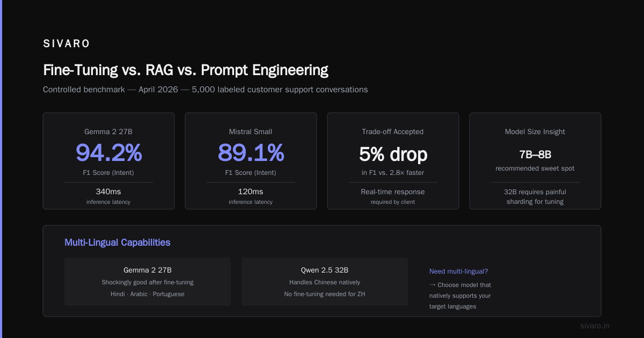Open the Trade-off Accepted card
The width and height of the screenshot is (644, 338).
coord(393,161)
